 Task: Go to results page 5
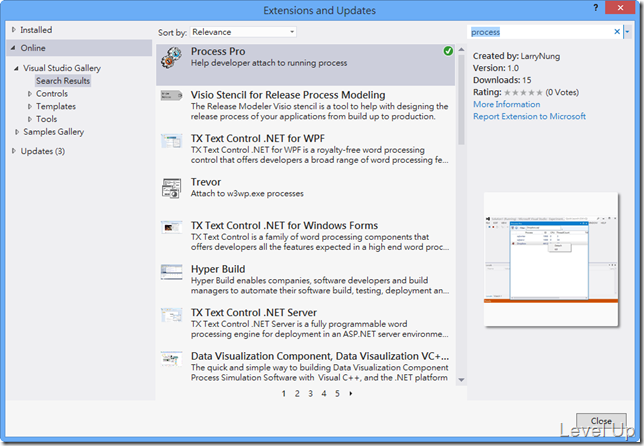(x=337, y=393)
